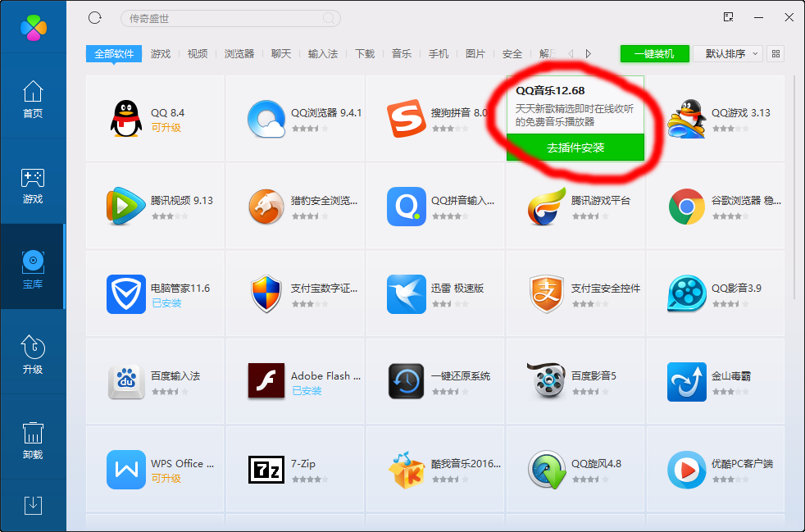Click the Adobe Flash icon
Screen dimensions: 805x532
point(266,381)
